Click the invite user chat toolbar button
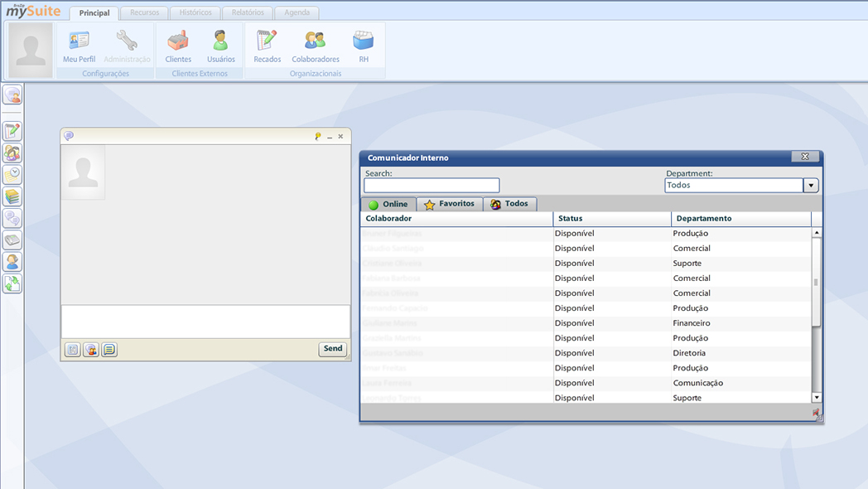Image resolution: width=868 pixels, height=489 pixels. (x=91, y=350)
